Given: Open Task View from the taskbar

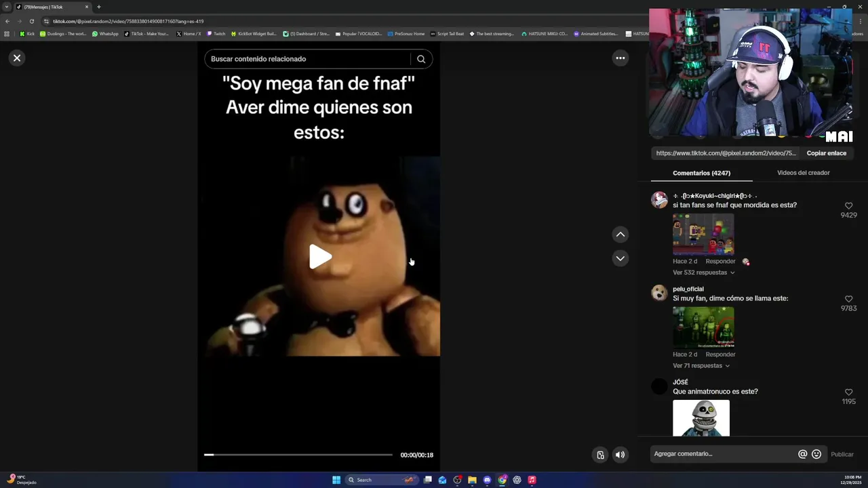Looking at the screenshot, I should (428, 480).
